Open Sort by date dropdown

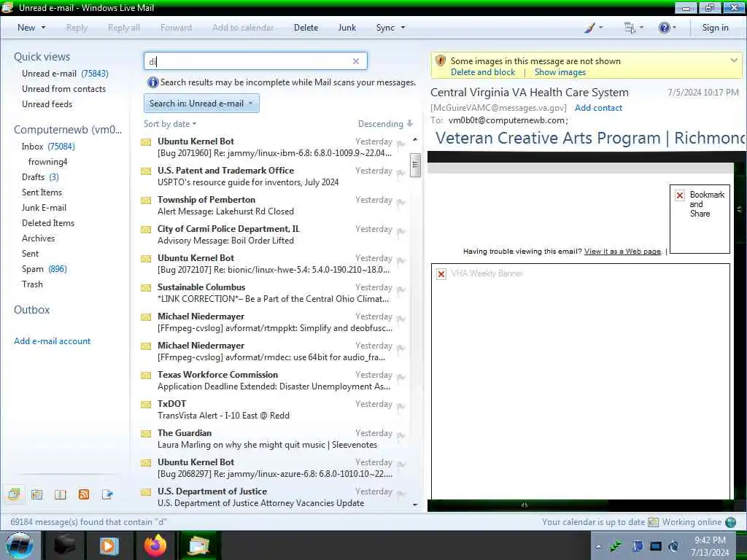pos(169,124)
